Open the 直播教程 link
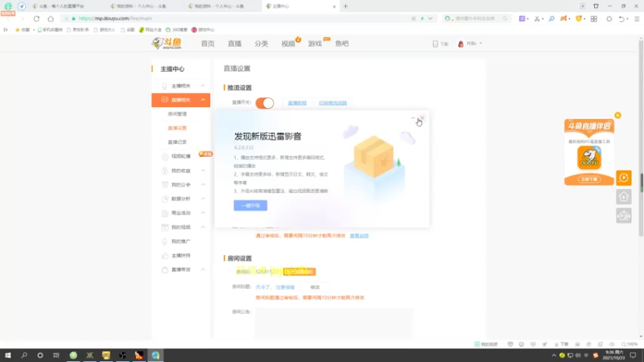This screenshot has height=362, width=644. (297, 103)
